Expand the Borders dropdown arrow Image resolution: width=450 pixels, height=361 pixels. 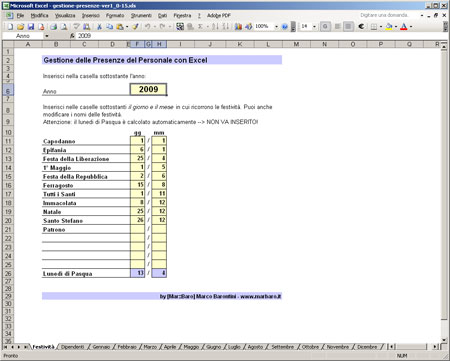click(381, 27)
